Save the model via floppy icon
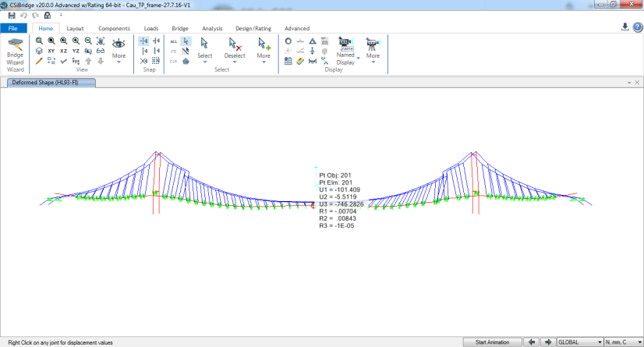Image resolution: width=644 pixels, height=347 pixels. 12,16
